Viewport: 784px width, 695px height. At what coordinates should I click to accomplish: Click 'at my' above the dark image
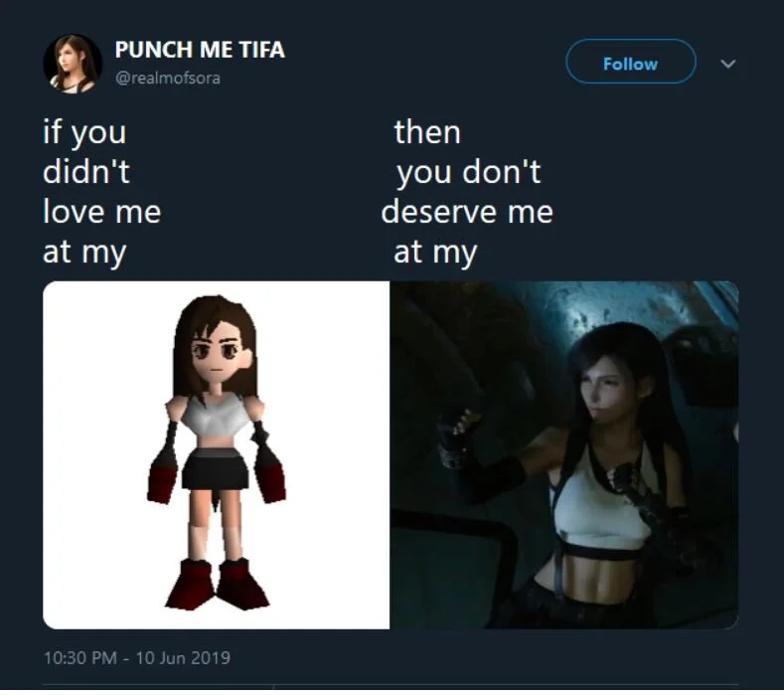435,253
